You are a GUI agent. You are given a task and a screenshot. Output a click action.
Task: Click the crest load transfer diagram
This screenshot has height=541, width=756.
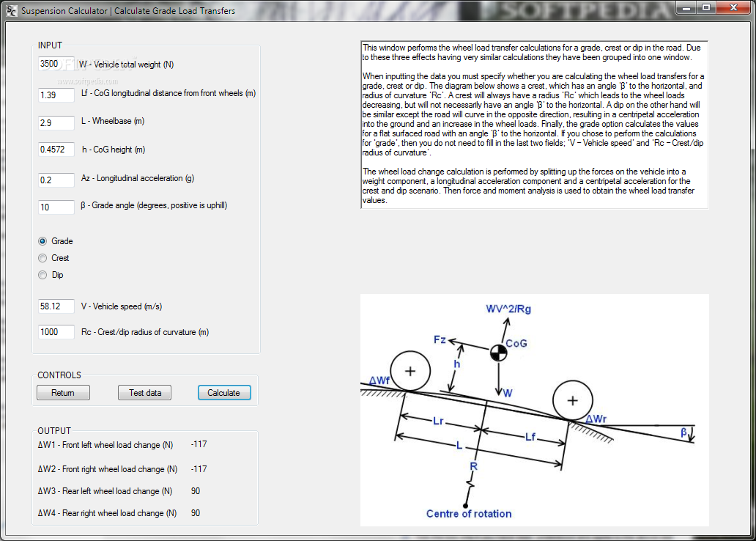pos(534,410)
